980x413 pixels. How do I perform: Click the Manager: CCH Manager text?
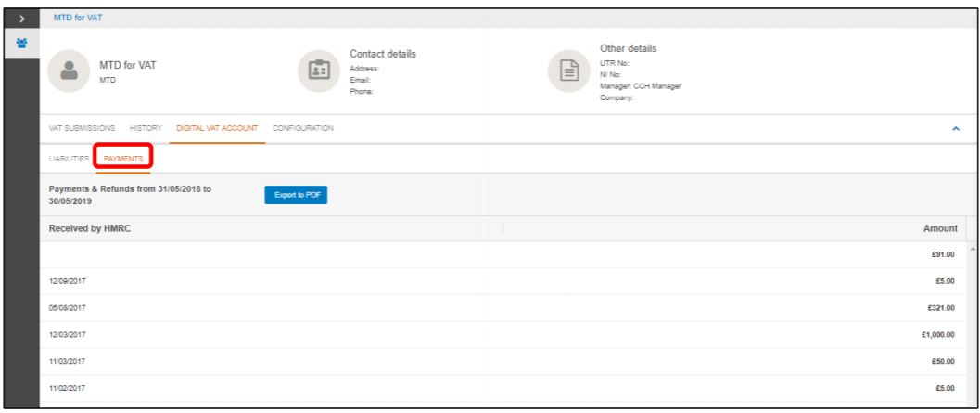640,86
